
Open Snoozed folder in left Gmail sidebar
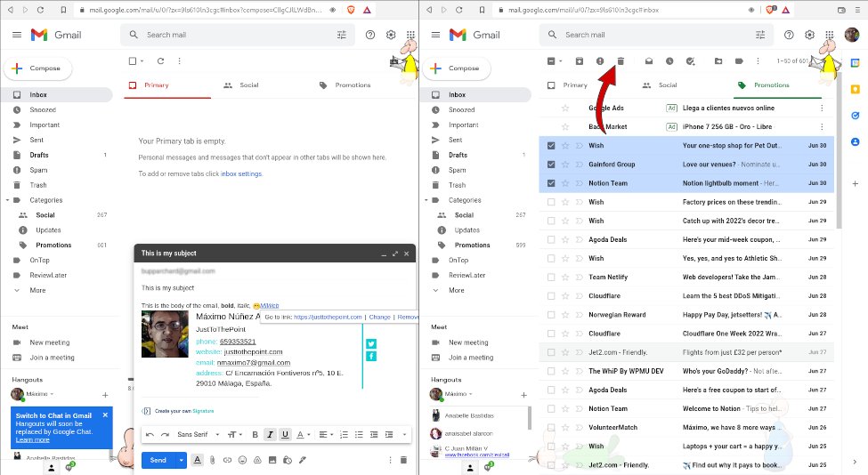43,110
